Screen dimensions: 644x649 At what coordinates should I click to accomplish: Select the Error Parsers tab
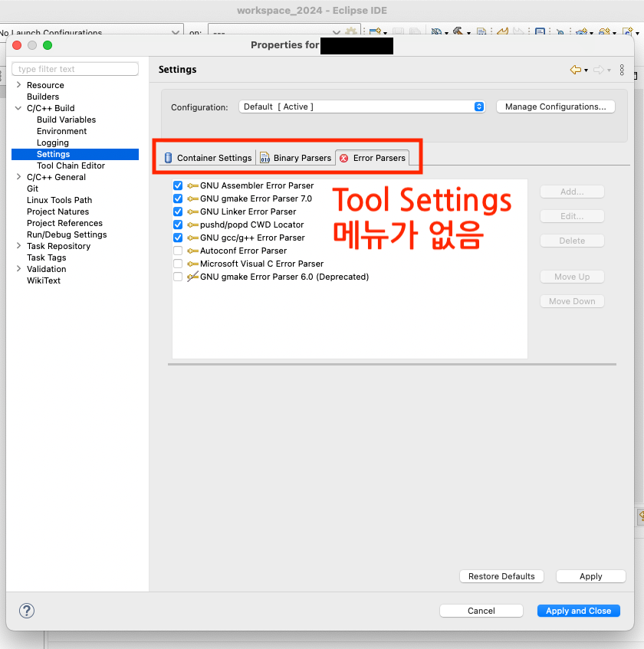tap(373, 158)
